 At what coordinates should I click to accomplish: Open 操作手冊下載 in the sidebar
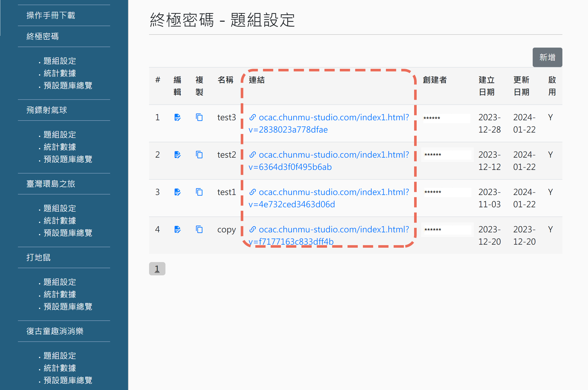[x=50, y=15]
